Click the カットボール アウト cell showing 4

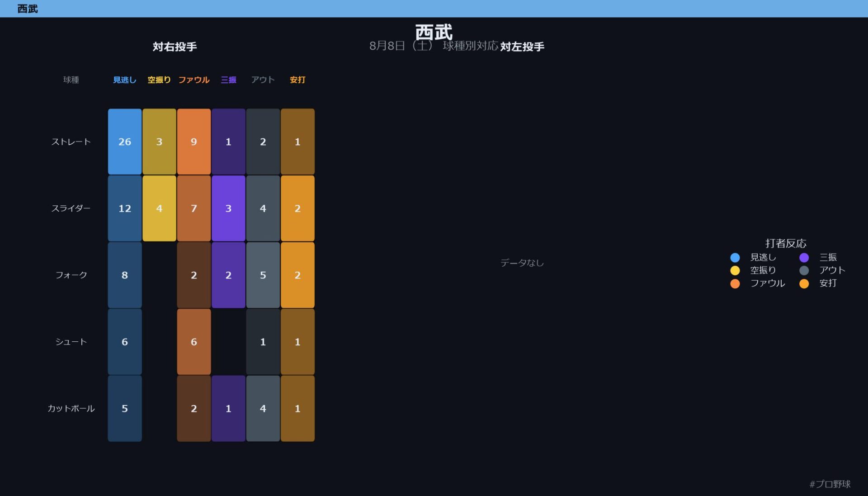point(263,408)
